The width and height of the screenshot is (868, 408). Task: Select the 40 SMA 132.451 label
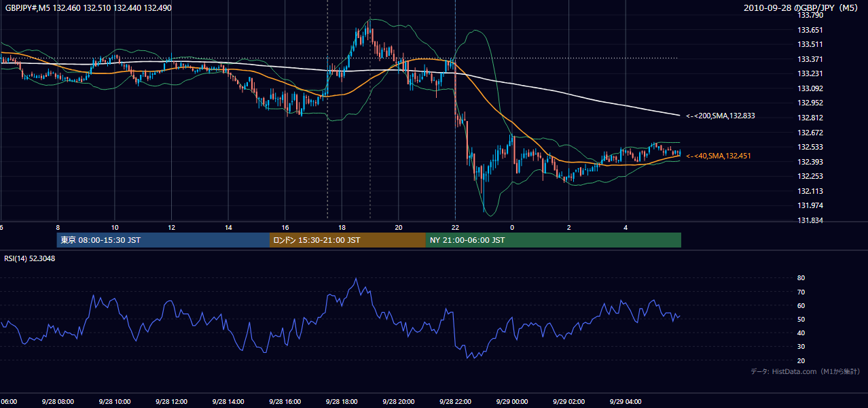719,156
